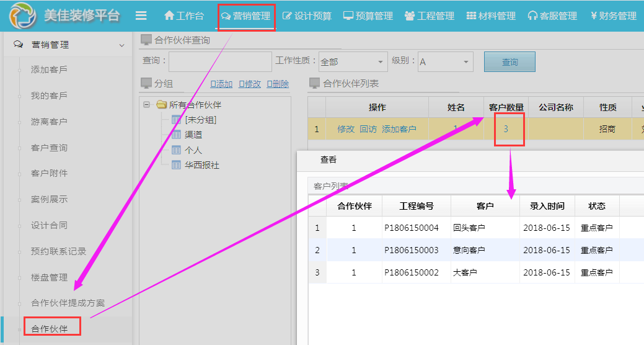Click the hamburger menu toggle icon
Screen dimensions: 644x345
click(x=141, y=16)
